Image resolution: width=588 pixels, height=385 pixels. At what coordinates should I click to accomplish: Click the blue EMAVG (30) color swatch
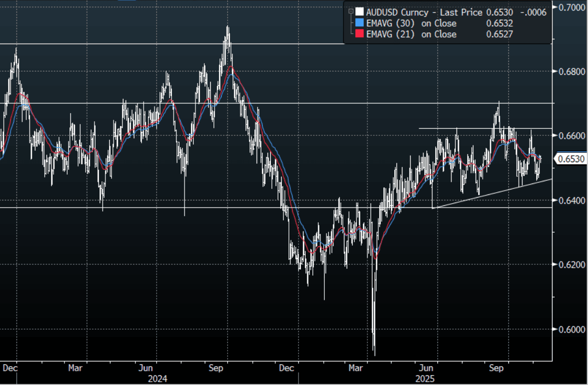point(359,23)
